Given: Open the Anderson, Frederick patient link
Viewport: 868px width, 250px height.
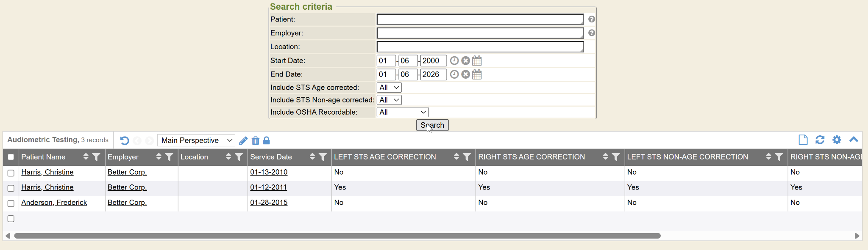Looking at the screenshot, I should pos(54,203).
